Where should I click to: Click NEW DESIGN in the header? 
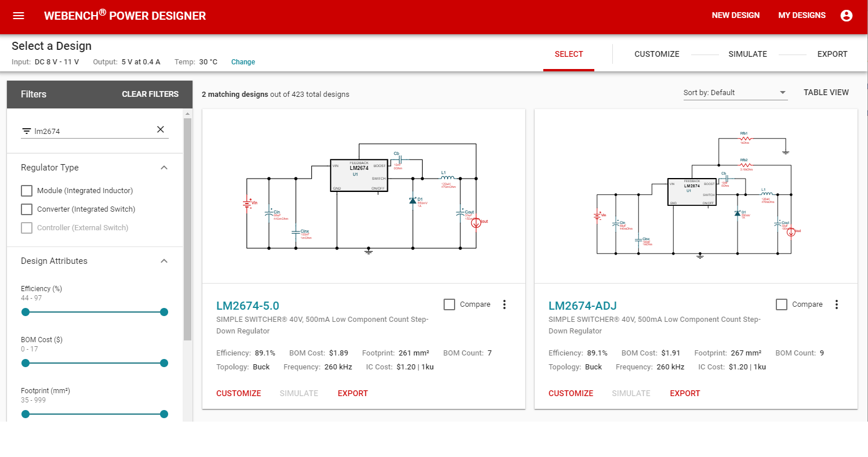click(736, 16)
